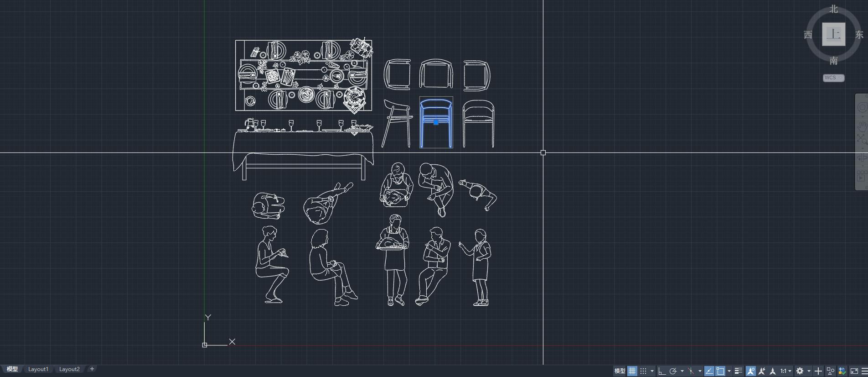This screenshot has height=377, width=868.
Task: Click the polar tracking icon
Action: (673, 371)
